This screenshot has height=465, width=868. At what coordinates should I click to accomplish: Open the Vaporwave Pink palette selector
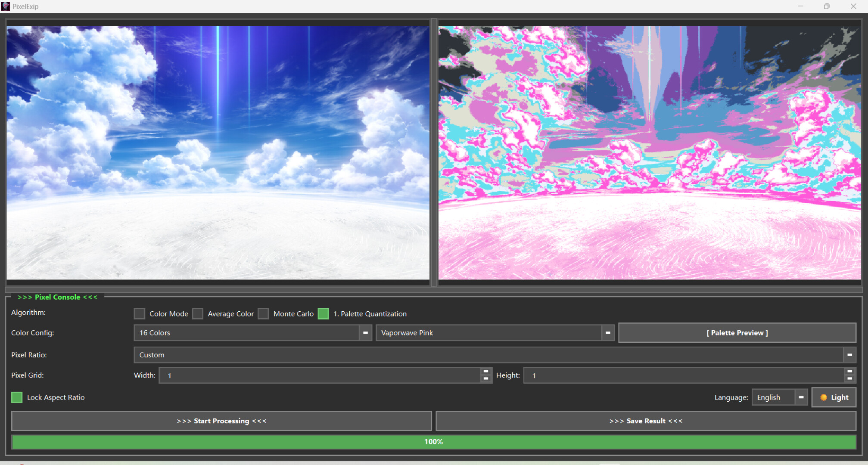tap(491, 332)
